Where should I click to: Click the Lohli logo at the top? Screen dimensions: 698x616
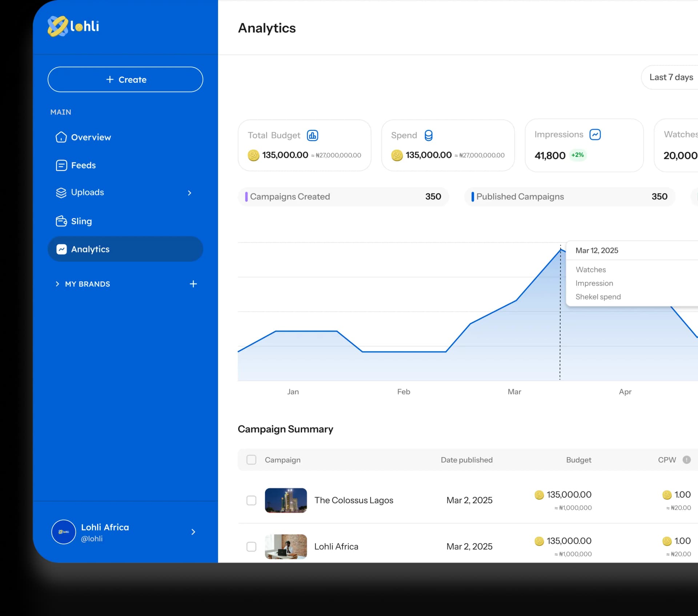[73, 26]
